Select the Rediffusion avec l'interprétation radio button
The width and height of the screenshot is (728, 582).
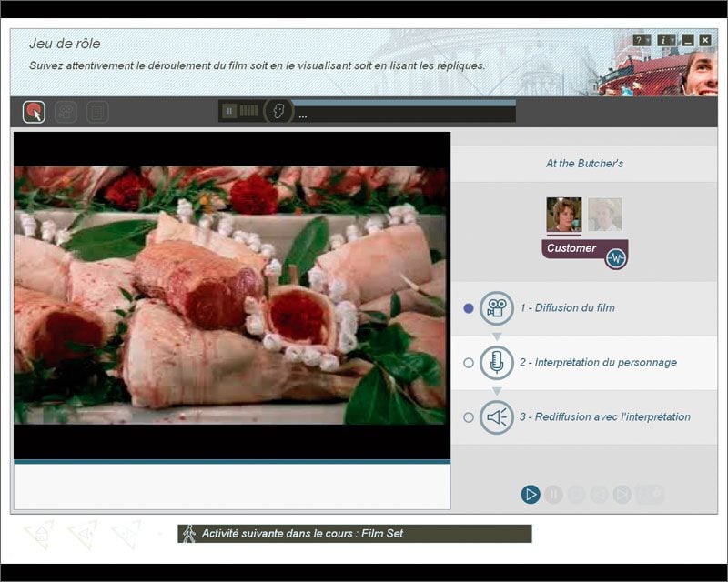tap(469, 417)
